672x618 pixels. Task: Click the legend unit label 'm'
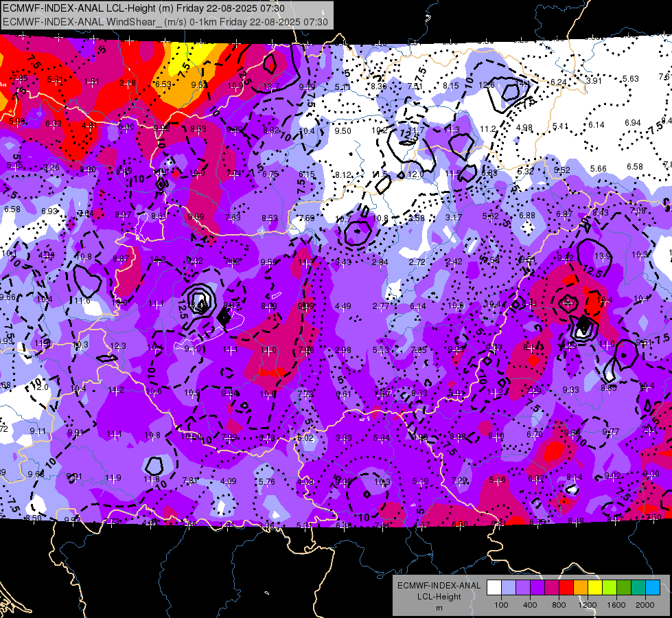(439, 608)
